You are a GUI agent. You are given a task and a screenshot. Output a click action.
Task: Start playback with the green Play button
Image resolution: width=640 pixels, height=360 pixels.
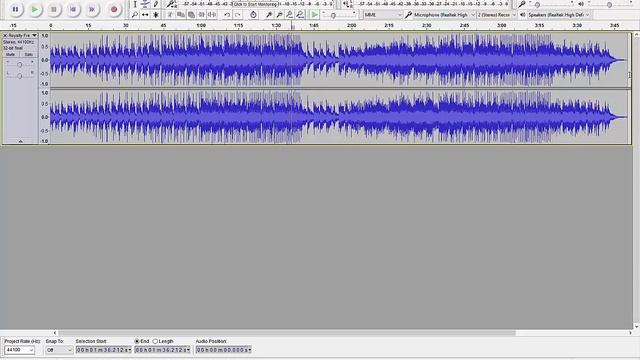[x=35, y=9]
